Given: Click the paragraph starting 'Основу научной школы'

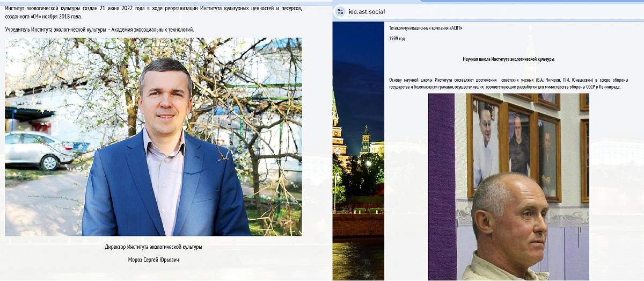Looking at the screenshot, I should (x=508, y=83).
